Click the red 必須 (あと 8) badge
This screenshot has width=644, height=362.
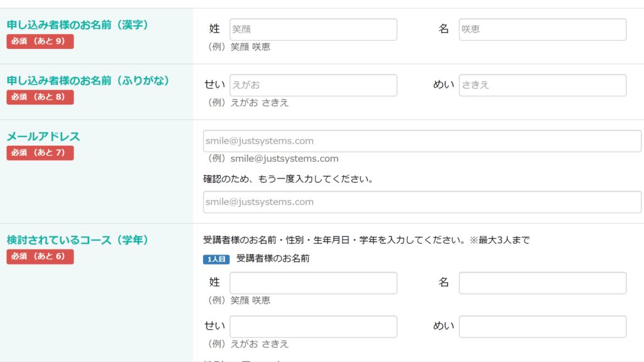tap(40, 97)
